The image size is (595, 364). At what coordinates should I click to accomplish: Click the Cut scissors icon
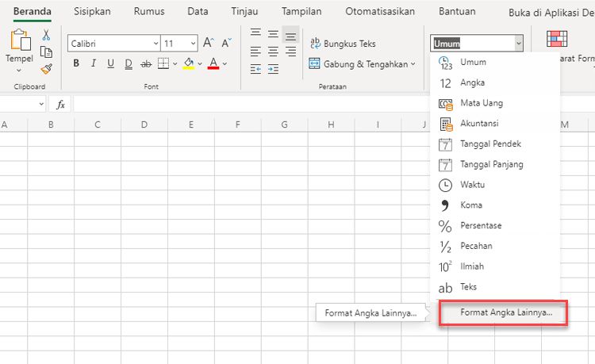(x=46, y=35)
